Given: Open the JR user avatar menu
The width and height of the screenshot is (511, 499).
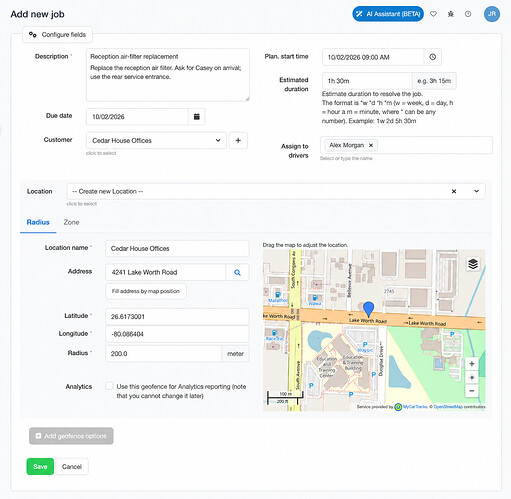Looking at the screenshot, I should coord(492,14).
